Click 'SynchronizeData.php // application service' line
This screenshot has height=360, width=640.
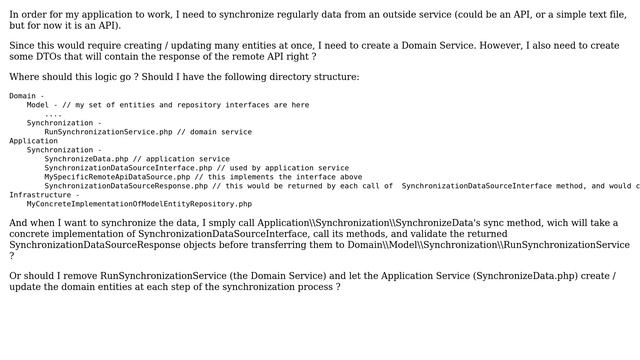click(x=137, y=159)
